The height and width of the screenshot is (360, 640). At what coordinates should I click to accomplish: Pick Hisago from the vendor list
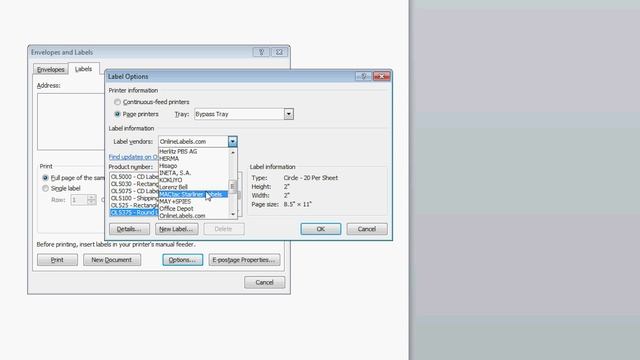[193, 166]
